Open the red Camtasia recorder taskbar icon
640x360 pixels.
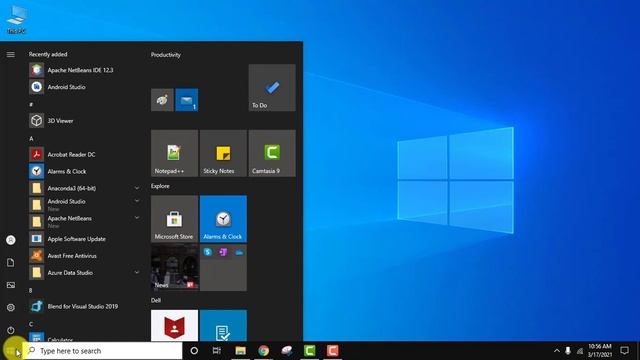click(333, 351)
